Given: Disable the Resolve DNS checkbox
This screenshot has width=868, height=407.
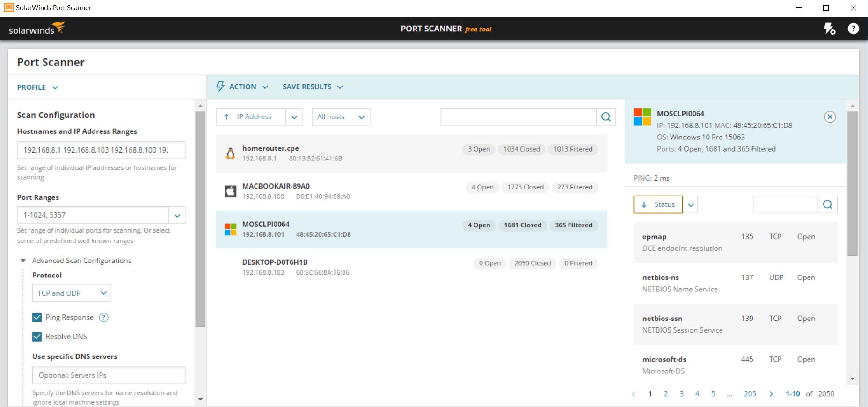Looking at the screenshot, I should coord(37,336).
